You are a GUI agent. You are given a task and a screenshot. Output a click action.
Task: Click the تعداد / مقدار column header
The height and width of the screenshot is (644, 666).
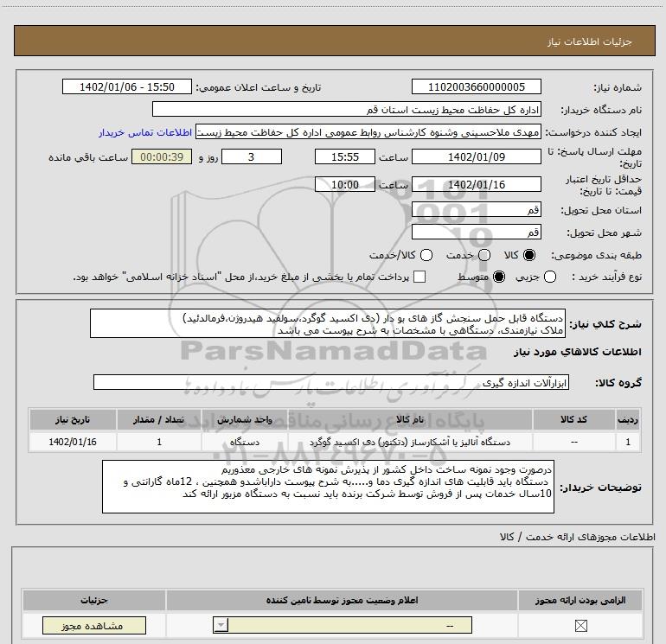(x=159, y=419)
